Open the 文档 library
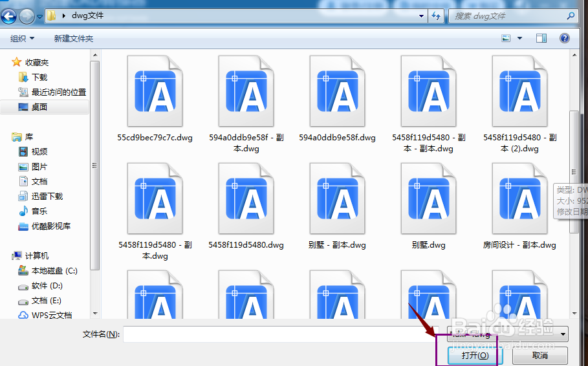This screenshot has height=366, width=588. (39, 182)
